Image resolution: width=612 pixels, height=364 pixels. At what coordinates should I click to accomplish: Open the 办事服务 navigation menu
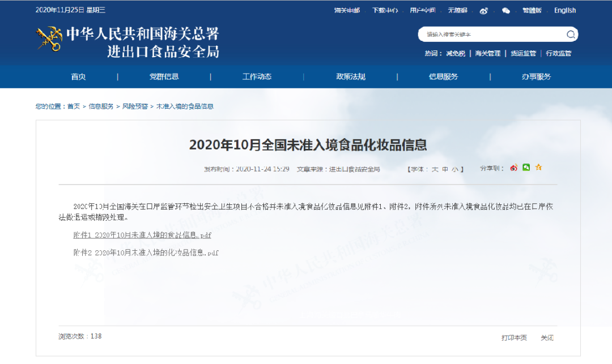pyautogui.click(x=536, y=77)
